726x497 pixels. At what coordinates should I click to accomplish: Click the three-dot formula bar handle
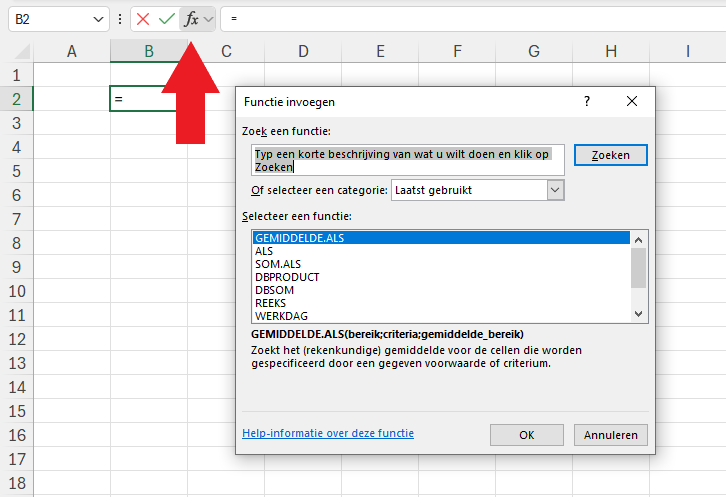click(121, 19)
